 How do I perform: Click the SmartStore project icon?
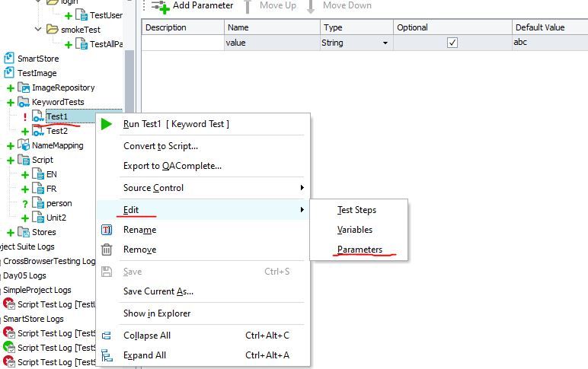tap(9, 59)
